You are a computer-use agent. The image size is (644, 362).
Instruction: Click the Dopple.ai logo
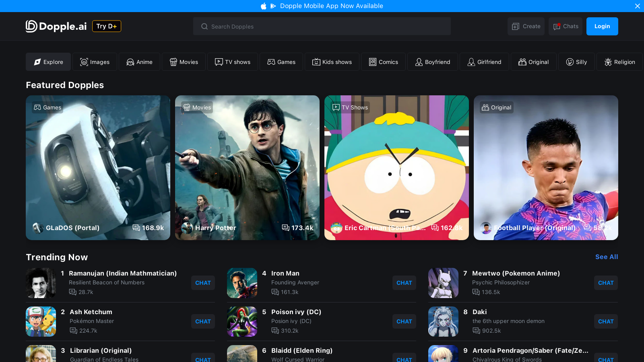point(56,26)
